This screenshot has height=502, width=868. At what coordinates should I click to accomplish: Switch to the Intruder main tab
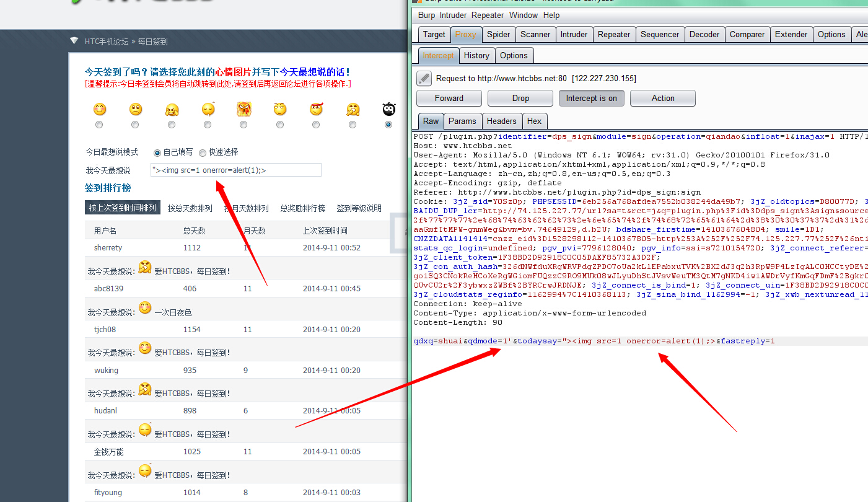pyautogui.click(x=574, y=35)
